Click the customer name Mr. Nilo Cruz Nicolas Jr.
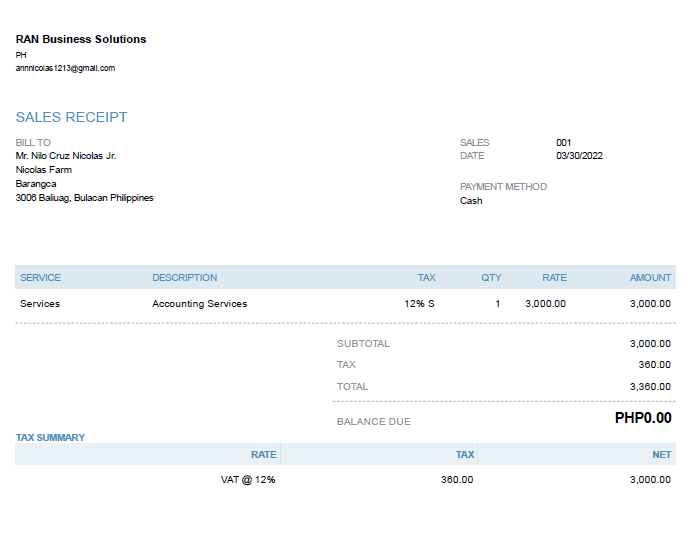The height and width of the screenshot is (553, 690). click(66, 156)
